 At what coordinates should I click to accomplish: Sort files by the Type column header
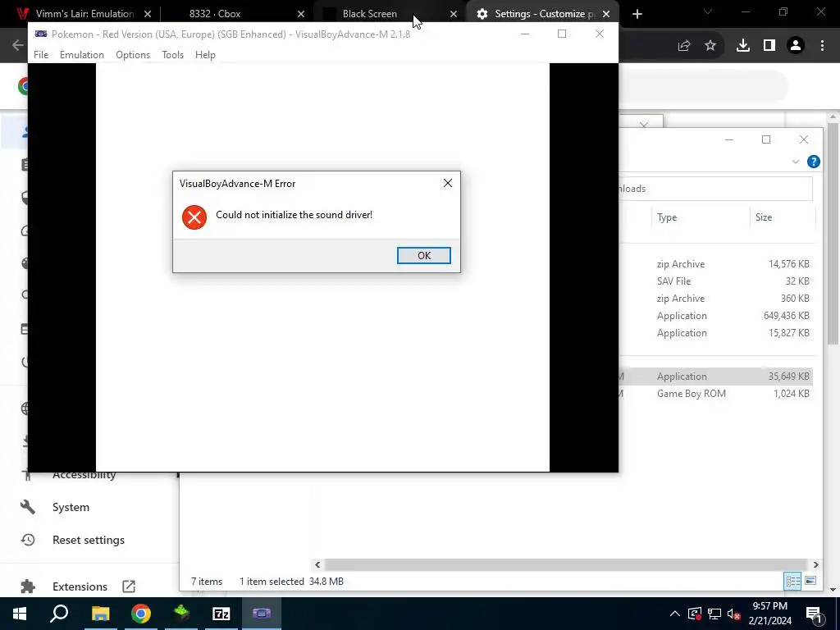(x=667, y=217)
